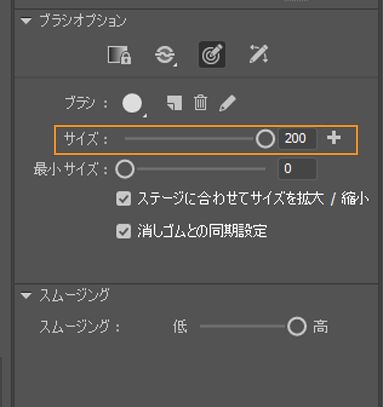Click the サイズ : label
Viewport: 383px width, 407px height.
[86, 139]
